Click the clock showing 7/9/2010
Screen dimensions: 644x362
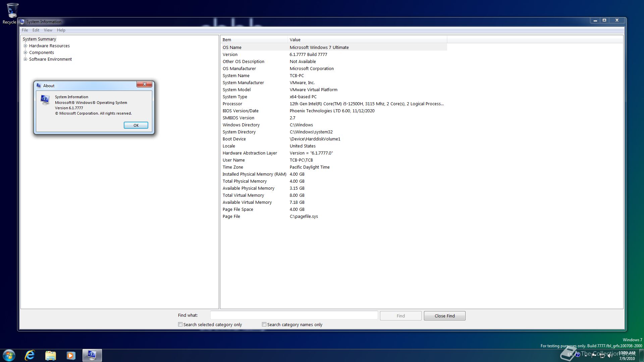[x=627, y=356]
